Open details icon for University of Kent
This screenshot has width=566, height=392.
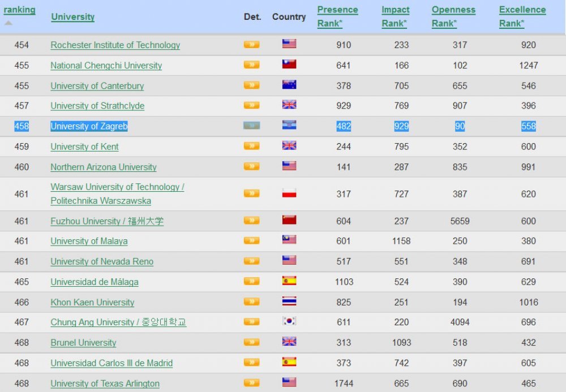252,146
